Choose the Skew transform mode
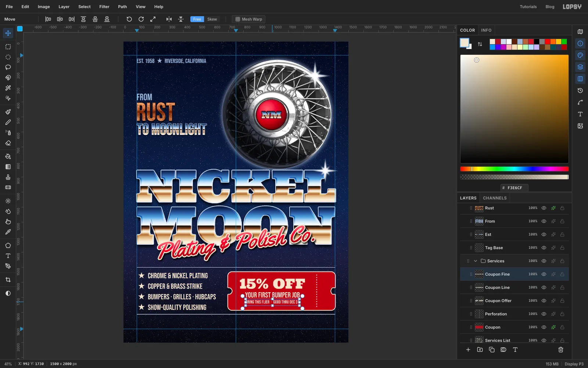This screenshot has width=588, height=368. 212,19
